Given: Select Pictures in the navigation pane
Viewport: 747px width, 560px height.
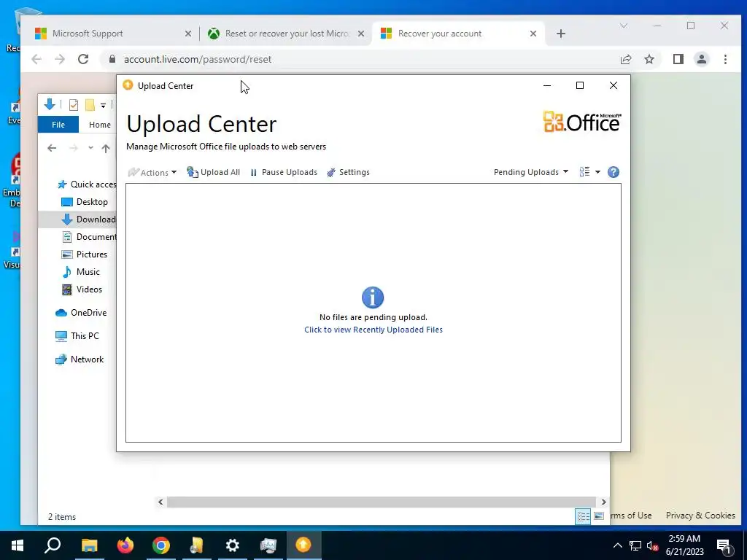Looking at the screenshot, I should click(85, 254).
